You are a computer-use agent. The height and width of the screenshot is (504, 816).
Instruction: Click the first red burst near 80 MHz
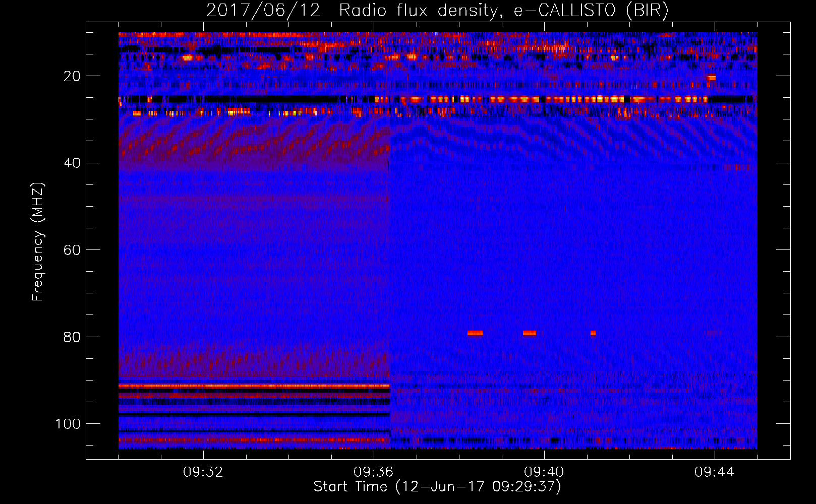475,333
